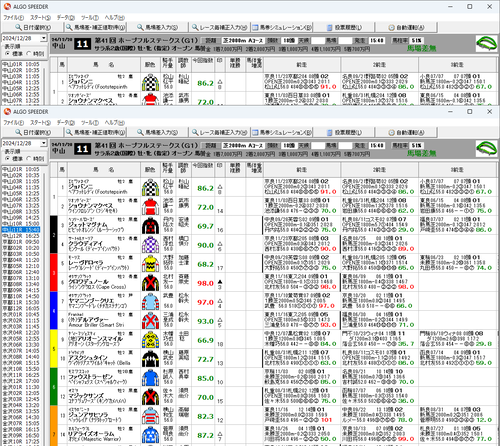Click 今回指数 value 98.0 for クロワデュノール

coord(205,283)
